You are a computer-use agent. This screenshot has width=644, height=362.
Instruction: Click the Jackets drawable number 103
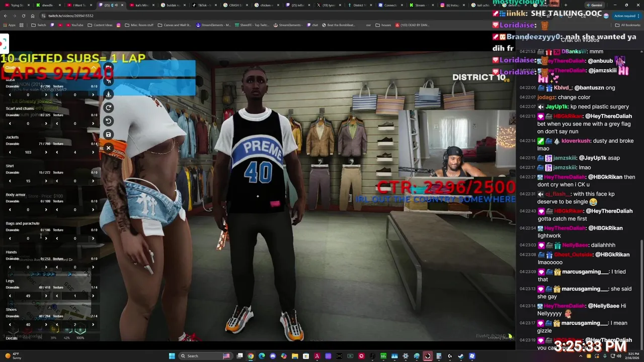(x=28, y=152)
